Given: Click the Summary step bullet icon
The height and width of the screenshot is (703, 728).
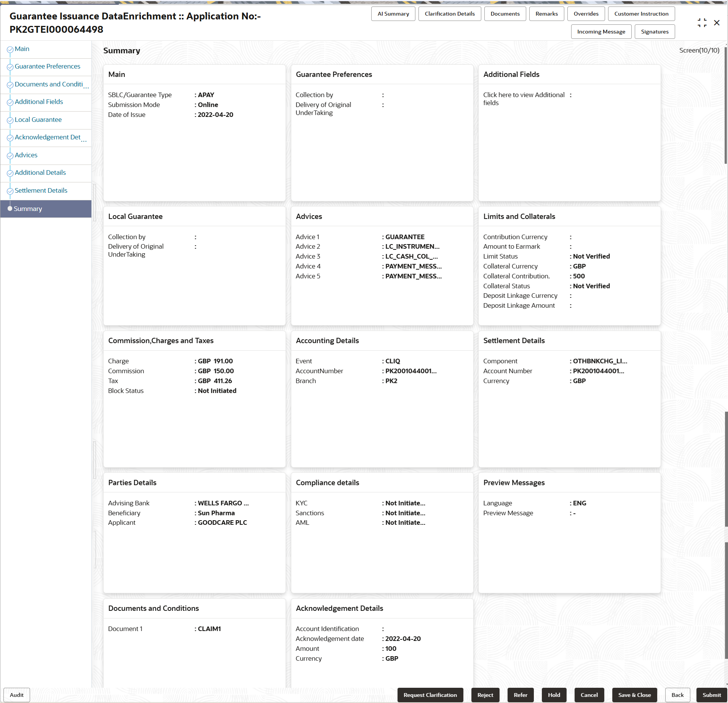Looking at the screenshot, I should pyautogui.click(x=10, y=209).
